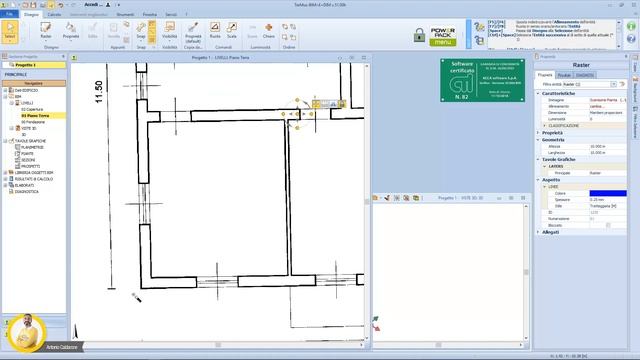Image resolution: width=640 pixels, height=360 pixels.
Task: Click the PowerPack lock icon
Action: pos(419,35)
